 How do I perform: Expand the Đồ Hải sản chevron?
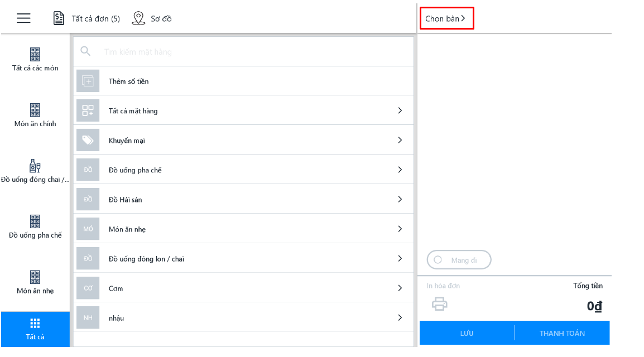coord(400,199)
